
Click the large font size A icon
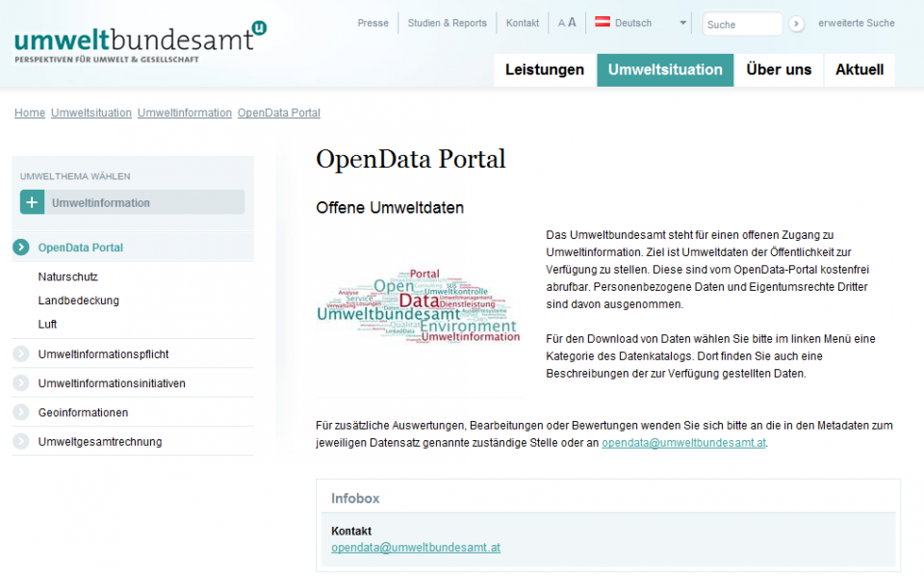572,22
